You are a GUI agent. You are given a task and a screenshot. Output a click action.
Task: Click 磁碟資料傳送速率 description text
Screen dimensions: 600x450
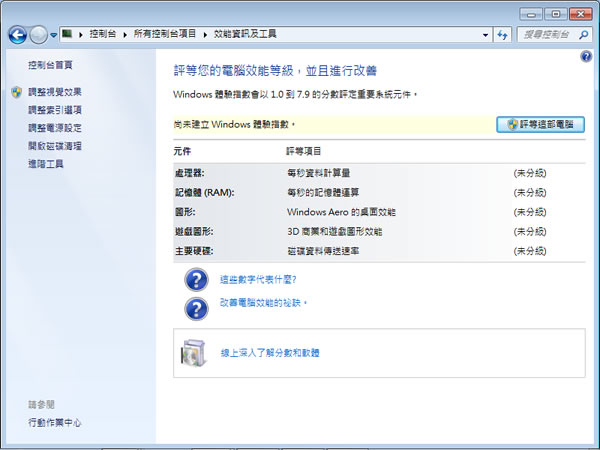[x=323, y=251]
